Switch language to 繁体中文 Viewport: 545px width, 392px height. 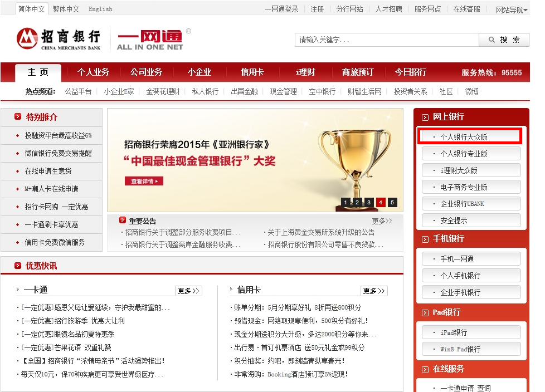click(x=66, y=9)
